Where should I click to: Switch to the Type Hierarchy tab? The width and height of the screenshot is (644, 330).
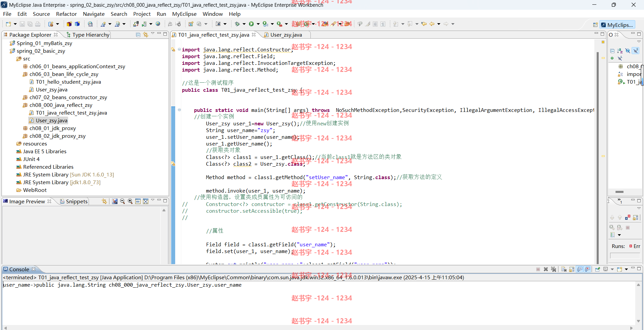[x=88, y=35]
